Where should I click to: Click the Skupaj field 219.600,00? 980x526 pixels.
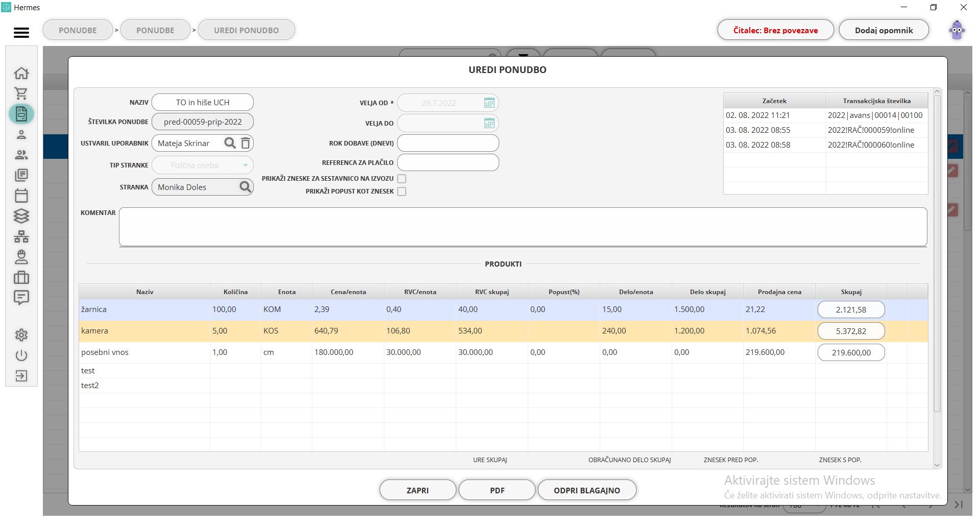[851, 352]
